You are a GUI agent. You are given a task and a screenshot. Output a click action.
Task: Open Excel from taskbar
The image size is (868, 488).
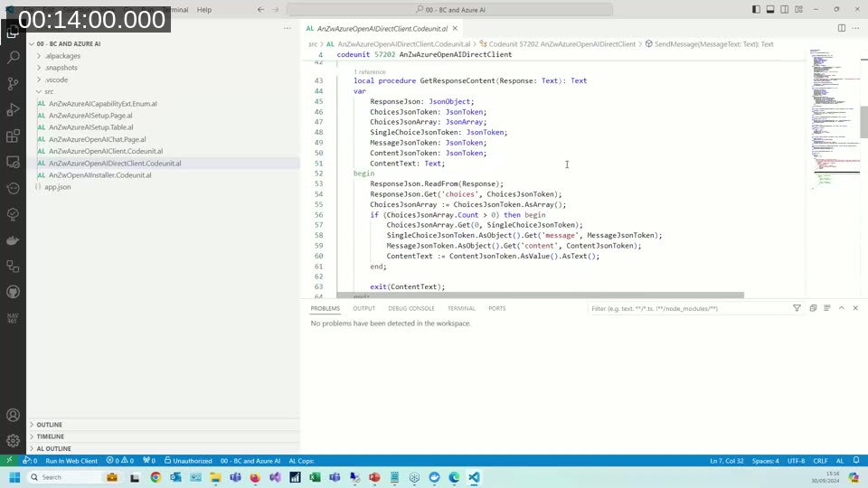pos(315,477)
